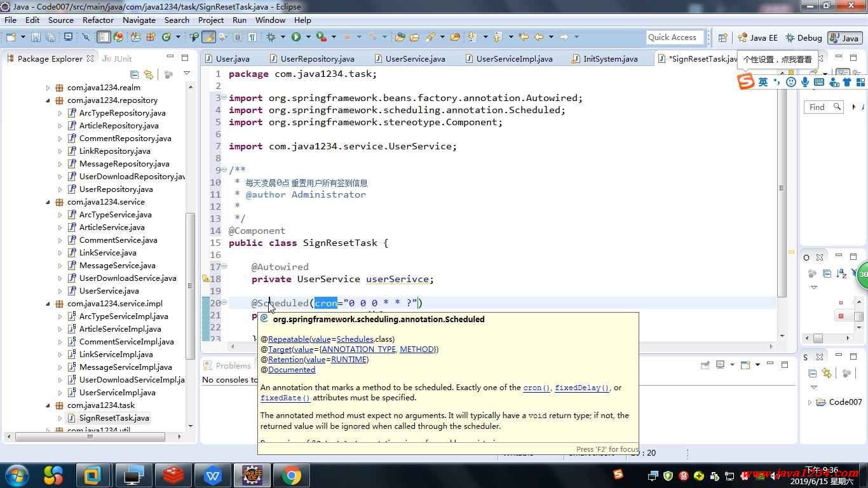Click the Open Console icon in console panel
Screen dimensions: 868x488
[745, 365]
